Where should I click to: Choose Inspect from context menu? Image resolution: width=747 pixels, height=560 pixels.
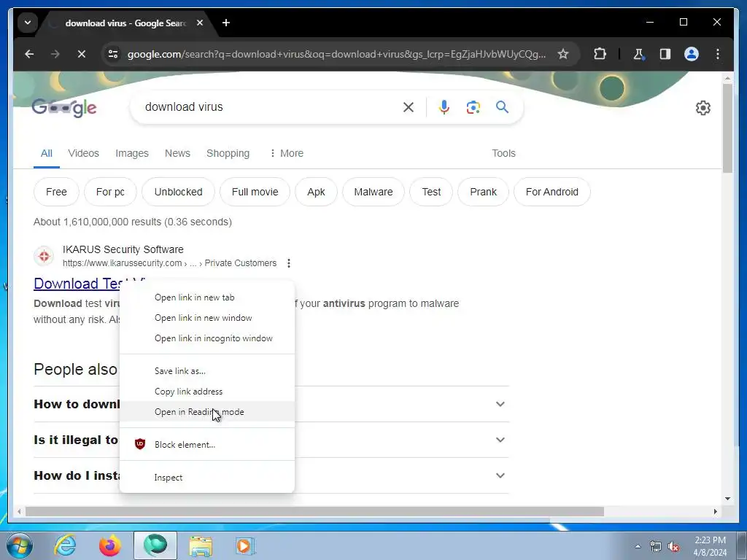207,477
